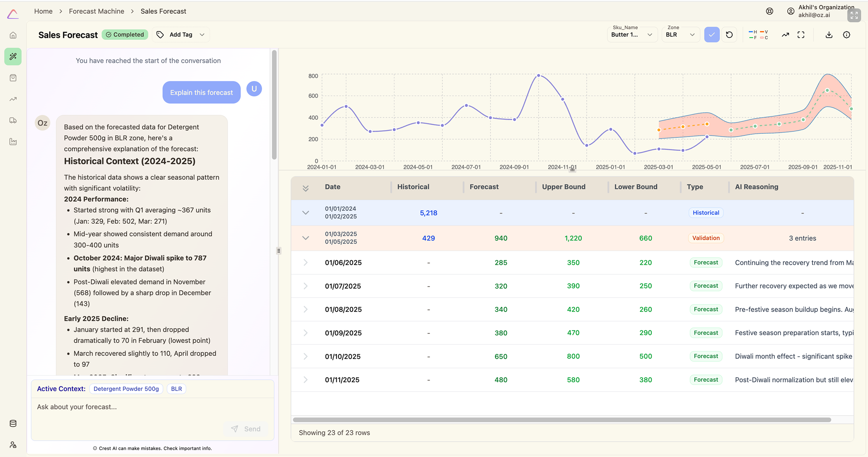The width and height of the screenshot is (868, 457).
Task: Toggle expand-all rows double chevron
Action: (x=305, y=188)
